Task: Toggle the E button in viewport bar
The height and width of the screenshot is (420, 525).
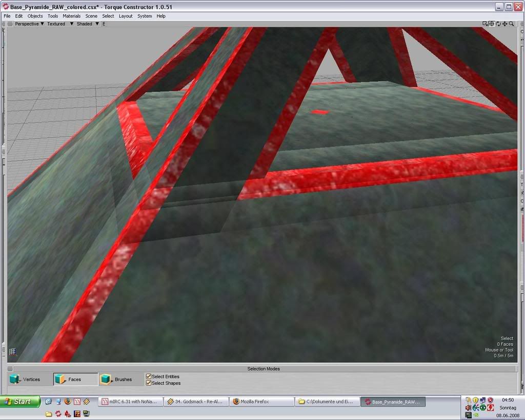Action: [x=104, y=24]
